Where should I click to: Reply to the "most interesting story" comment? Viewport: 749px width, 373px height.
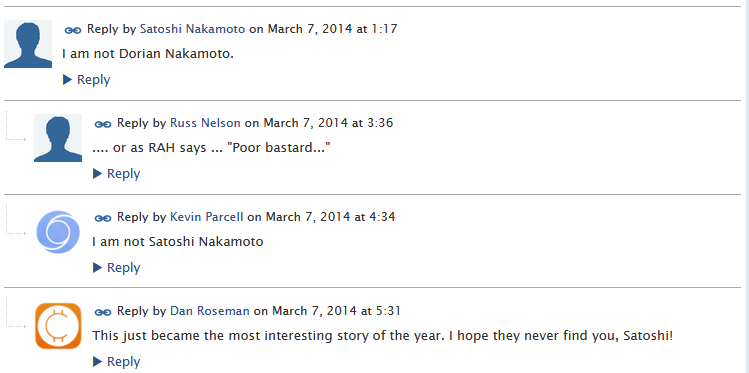(124, 362)
